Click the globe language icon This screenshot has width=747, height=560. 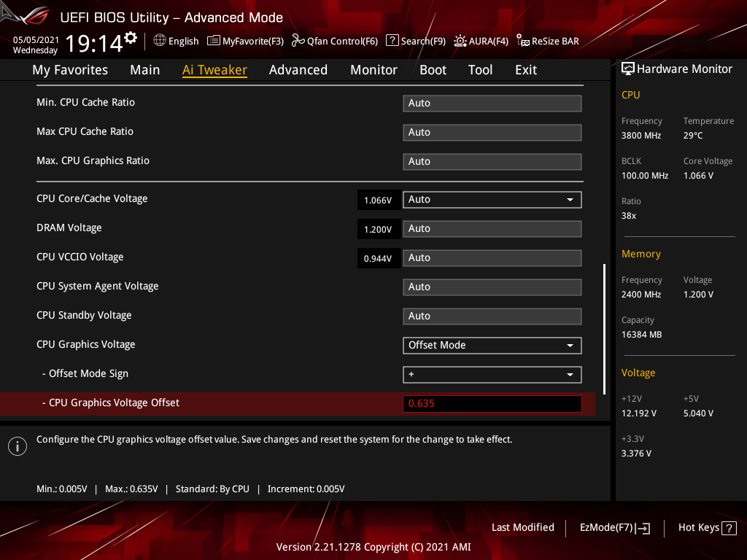point(160,41)
